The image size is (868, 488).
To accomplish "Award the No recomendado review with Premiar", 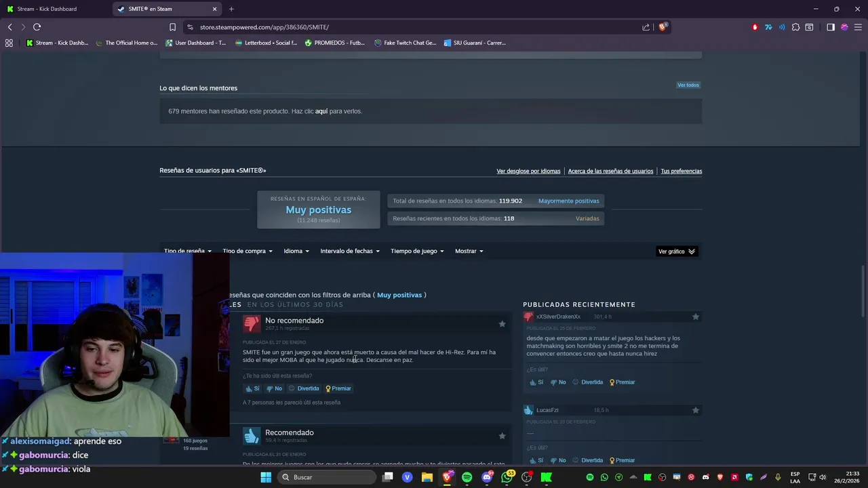I will tap(338, 388).
